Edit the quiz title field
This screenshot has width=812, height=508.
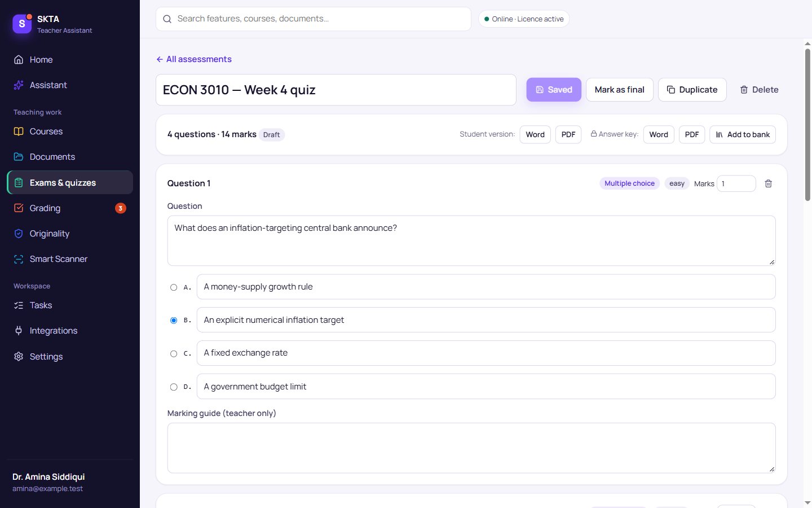pyautogui.click(x=336, y=90)
